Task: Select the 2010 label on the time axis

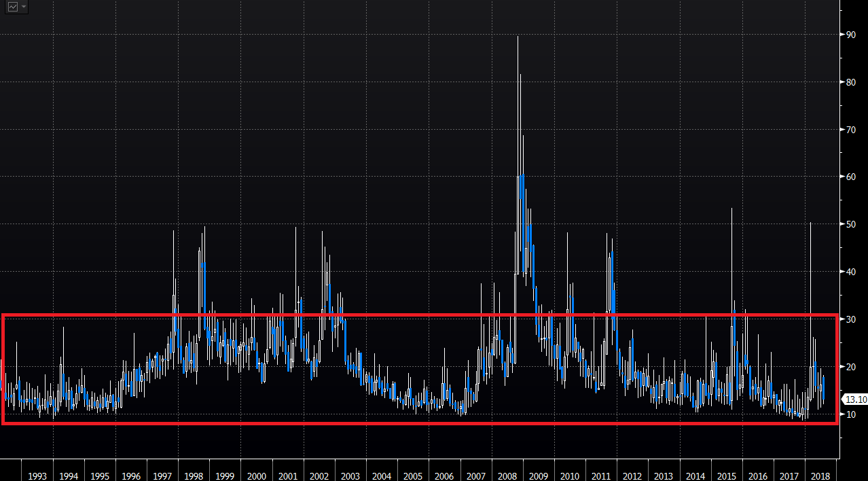Action: click(x=570, y=477)
